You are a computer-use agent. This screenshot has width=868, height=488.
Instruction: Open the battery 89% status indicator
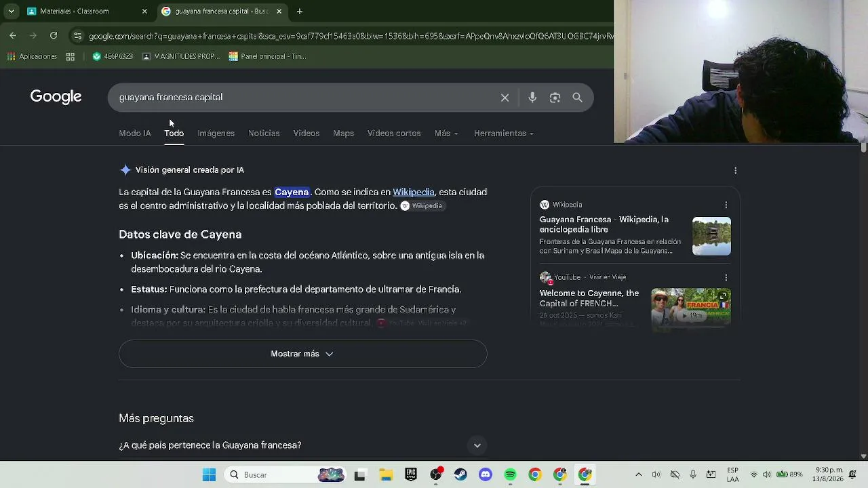789,475
